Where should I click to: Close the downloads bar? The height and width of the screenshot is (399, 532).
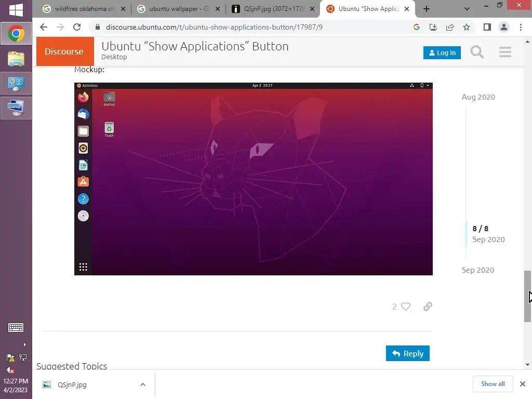coord(523,384)
